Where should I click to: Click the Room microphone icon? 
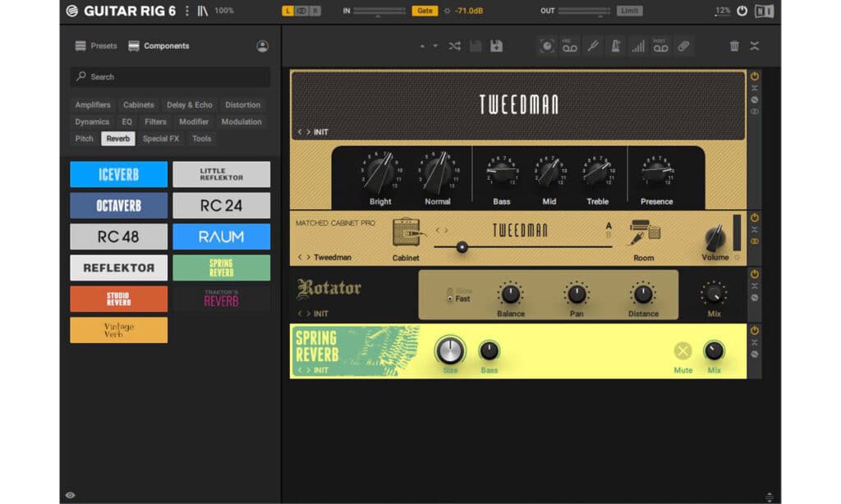[x=644, y=232]
